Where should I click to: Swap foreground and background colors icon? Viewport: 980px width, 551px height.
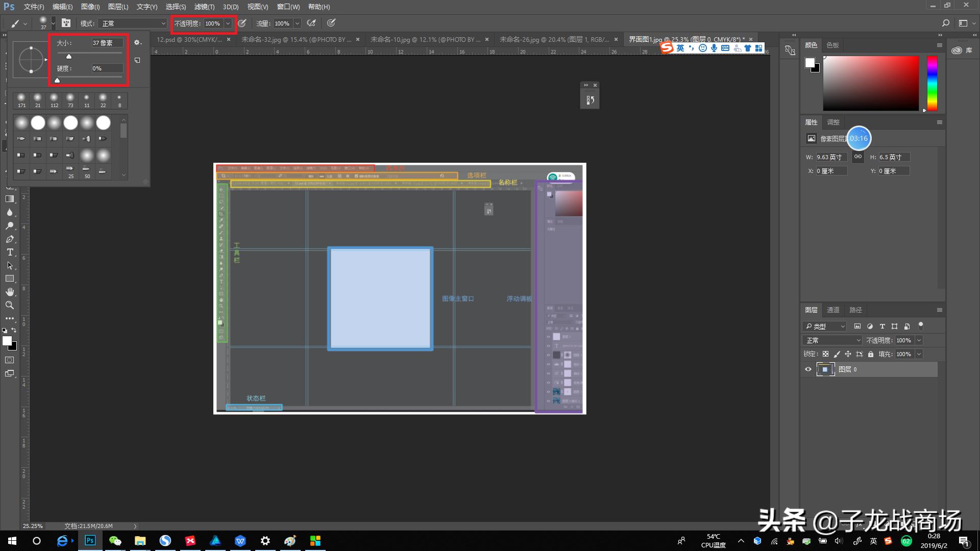(x=14, y=331)
